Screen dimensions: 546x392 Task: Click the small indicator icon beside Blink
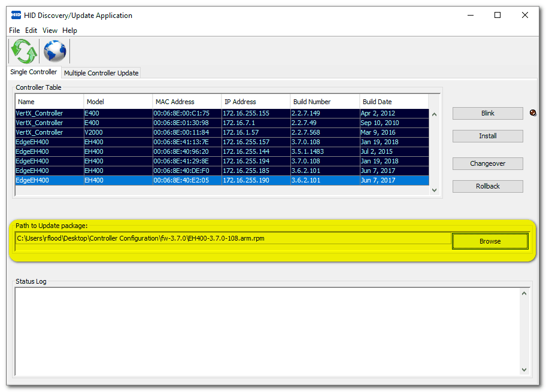[533, 113]
